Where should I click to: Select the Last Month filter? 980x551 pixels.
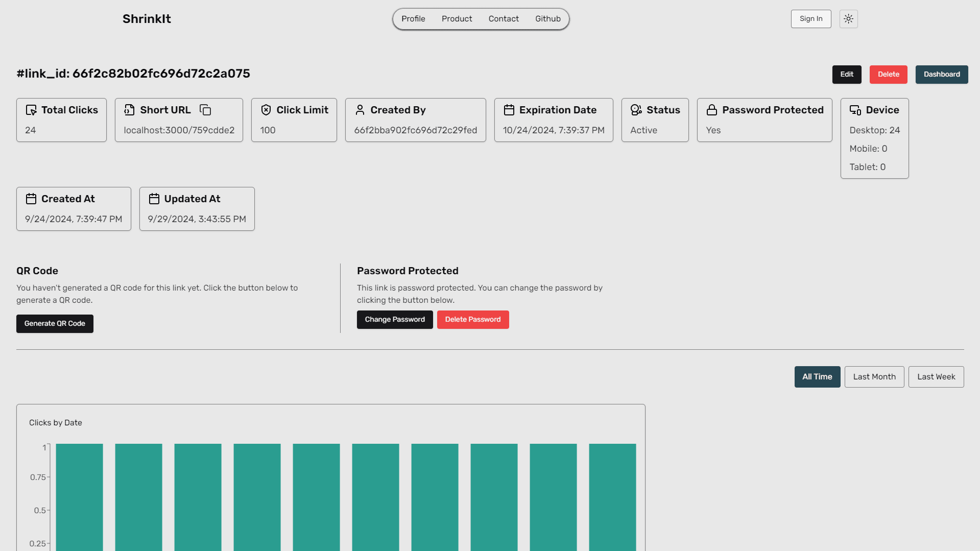tap(874, 377)
